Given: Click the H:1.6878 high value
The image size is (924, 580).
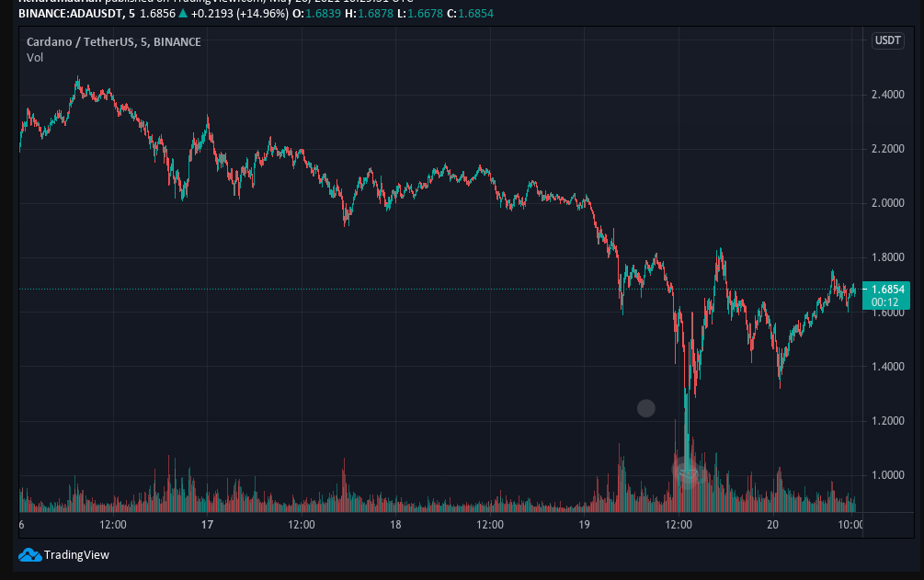Looking at the screenshot, I should (369, 13).
